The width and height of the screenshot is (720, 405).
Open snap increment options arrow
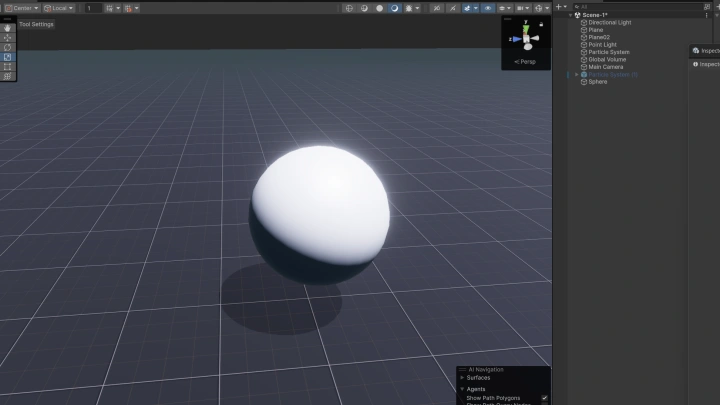(137, 8)
